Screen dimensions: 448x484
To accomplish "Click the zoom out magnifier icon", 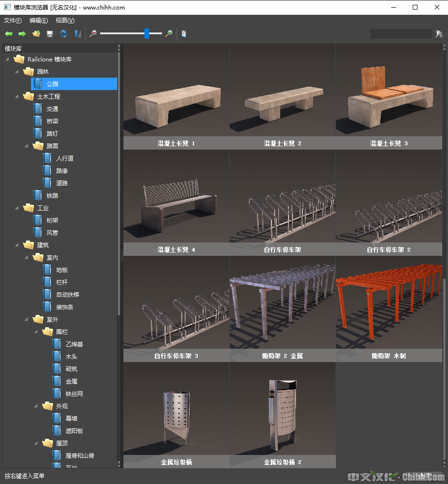I will click(x=93, y=34).
